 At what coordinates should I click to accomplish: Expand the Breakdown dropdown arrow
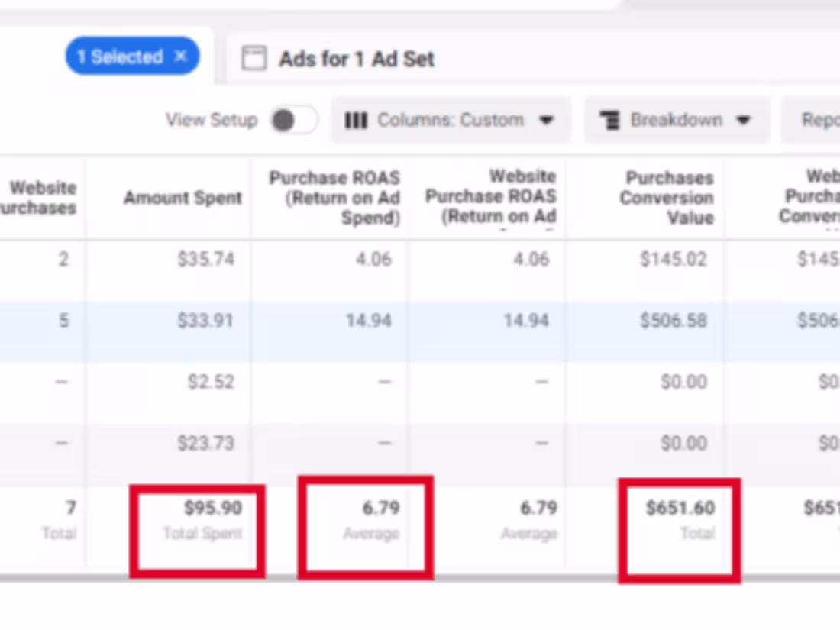point(743,121)
